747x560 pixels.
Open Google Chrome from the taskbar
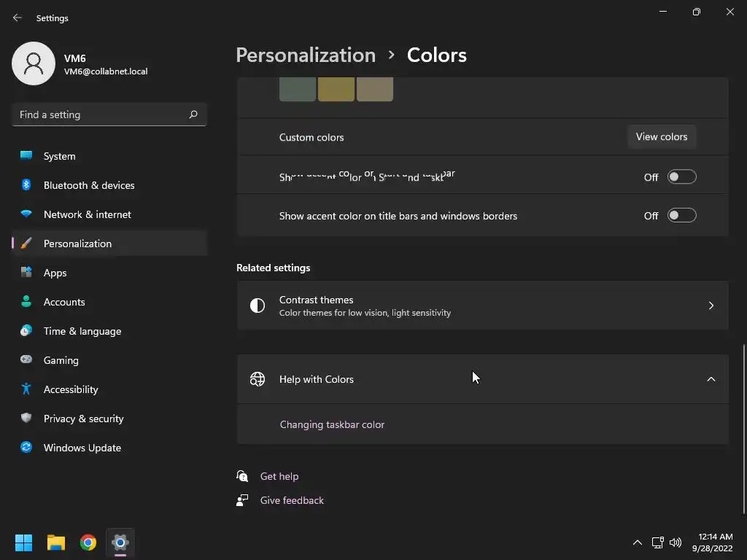[88, 542]
